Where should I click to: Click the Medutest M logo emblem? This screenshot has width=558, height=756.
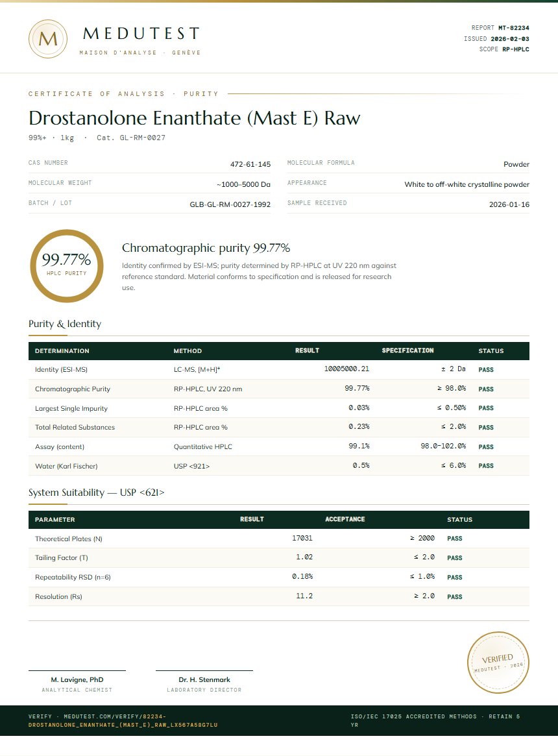tap(48, 39)
